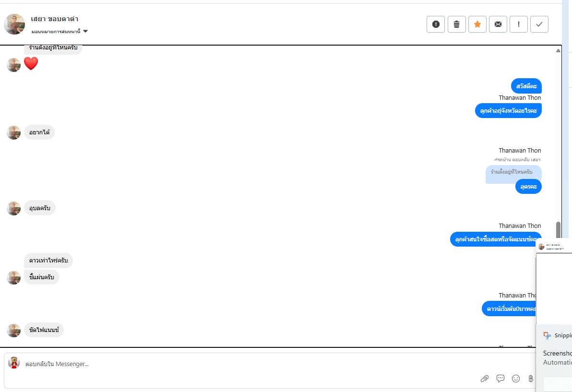Mark conversation done with checkmark button

point(539,24)
